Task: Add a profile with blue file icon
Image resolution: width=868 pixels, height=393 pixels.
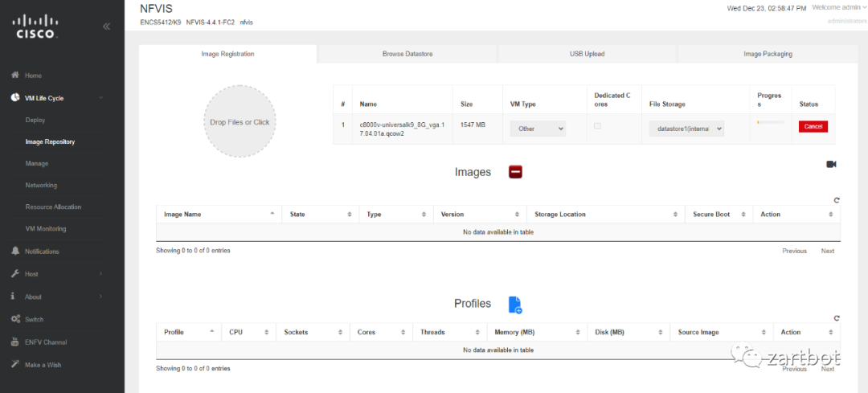Action: (515, 305)
